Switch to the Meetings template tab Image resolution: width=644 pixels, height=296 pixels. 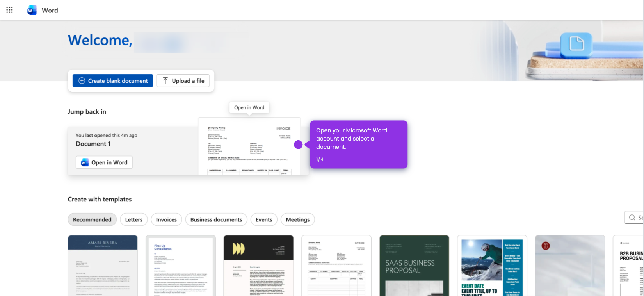click(x=298, y=219)
